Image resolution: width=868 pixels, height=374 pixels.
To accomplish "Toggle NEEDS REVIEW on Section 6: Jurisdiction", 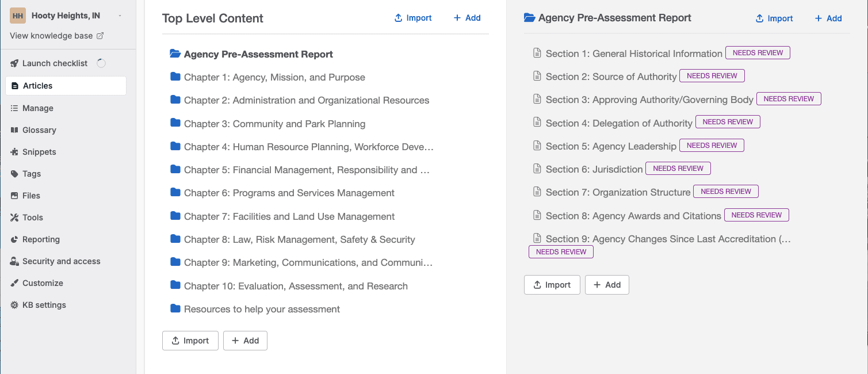I will [x=678, y=168].
